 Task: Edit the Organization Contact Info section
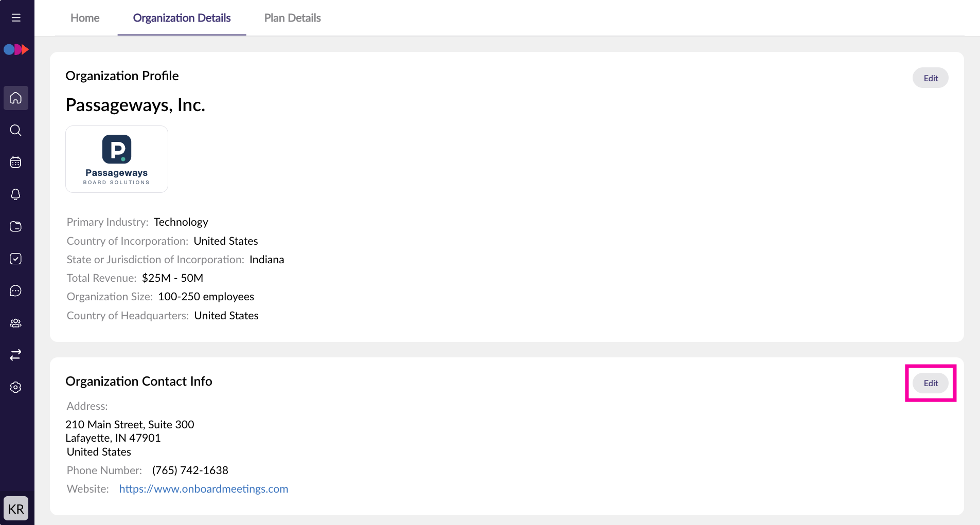tap(930, 383)
